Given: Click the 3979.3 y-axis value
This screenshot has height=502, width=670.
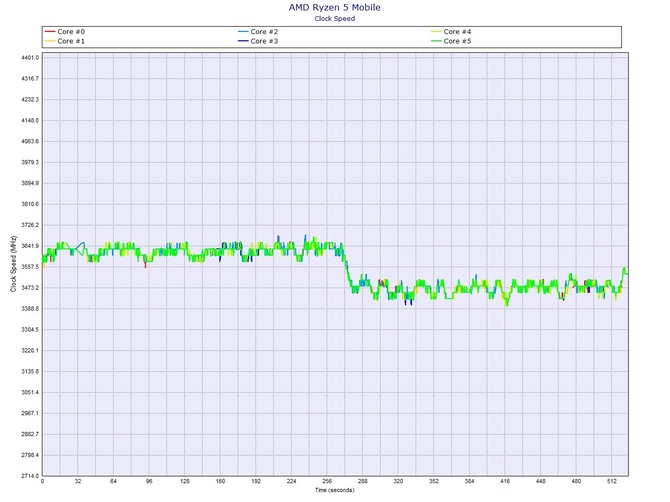Looking at the screenshot, I should [30, 162].
